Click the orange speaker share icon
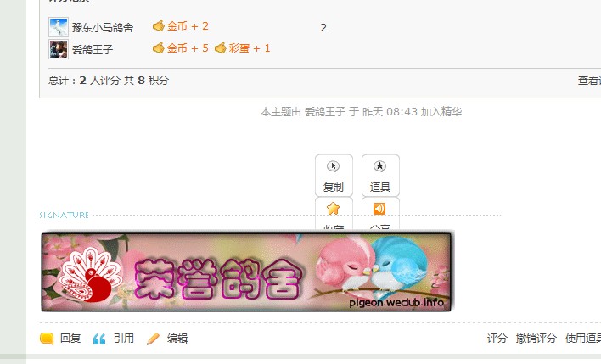Viewport: 601px width, 364px height. 379,209
